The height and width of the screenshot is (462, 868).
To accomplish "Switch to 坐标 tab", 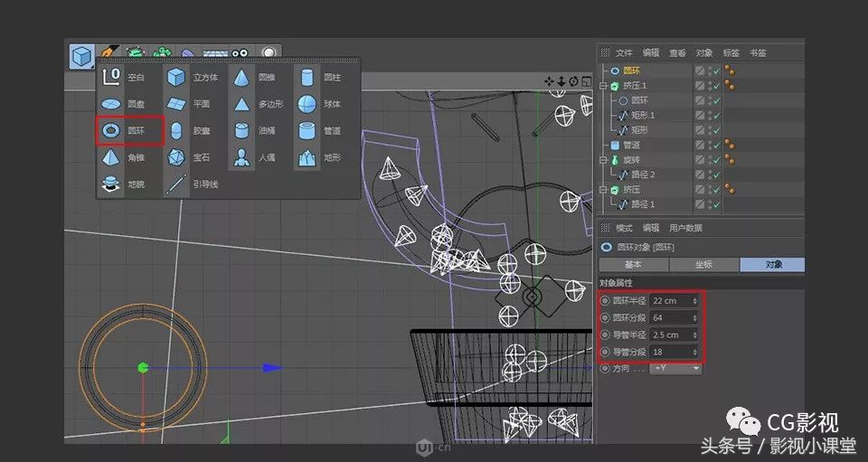I will (703, 265).
